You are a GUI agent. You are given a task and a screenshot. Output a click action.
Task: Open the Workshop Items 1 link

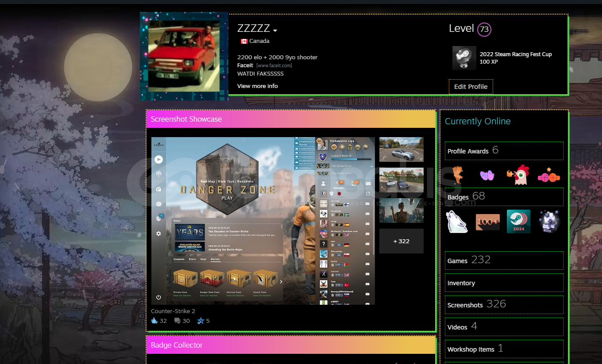(x=504, y=349)
